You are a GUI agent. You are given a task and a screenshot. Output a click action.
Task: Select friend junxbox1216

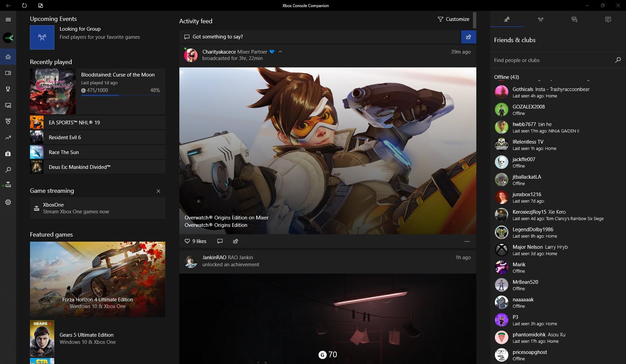pyautogui.click(x=558, y=197)
